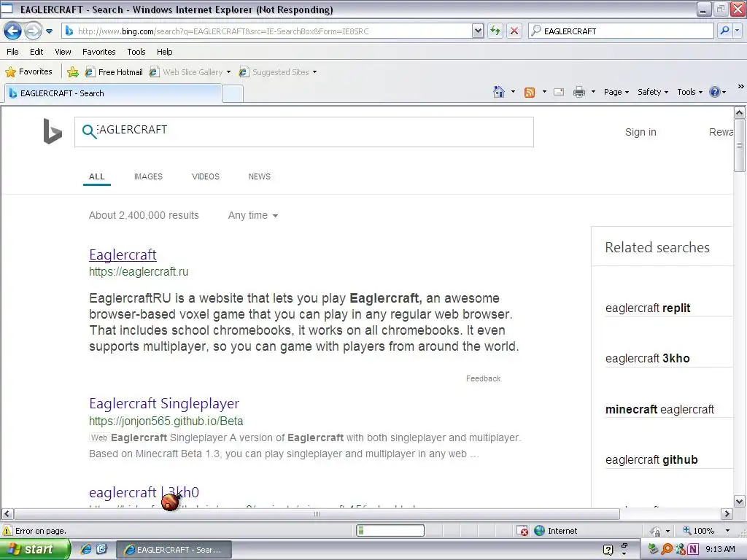Click the EAGLERCRAFT taskbar window button
The width and height of the screenshot is (747, 560).
click(x=174, y=550)
